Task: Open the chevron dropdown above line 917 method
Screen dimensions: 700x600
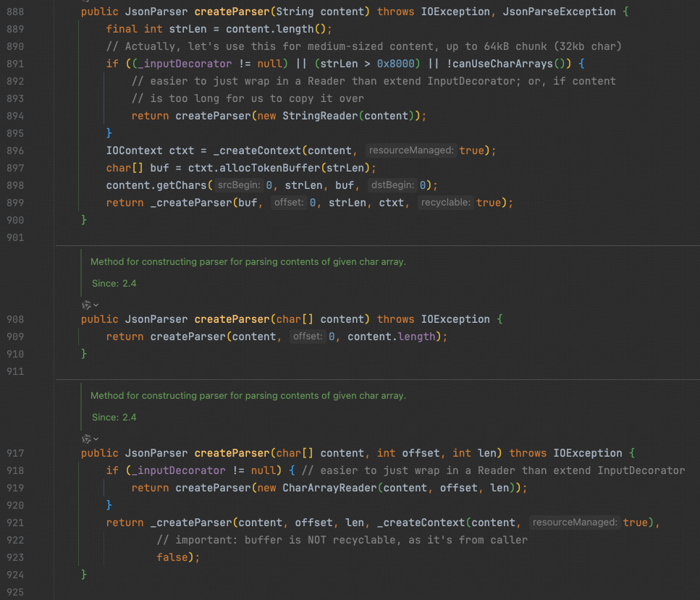Action: pyautogui.click(x=96, y=439)
